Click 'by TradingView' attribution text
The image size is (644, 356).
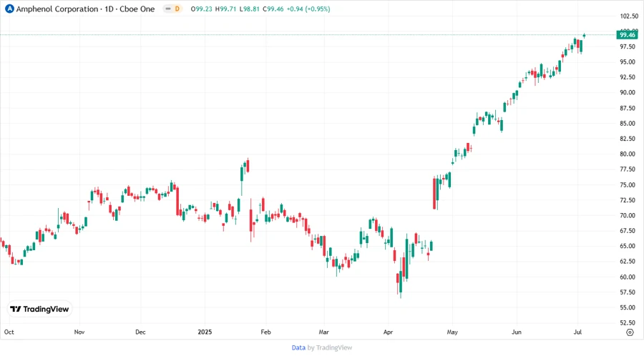[x=330, y=347]
